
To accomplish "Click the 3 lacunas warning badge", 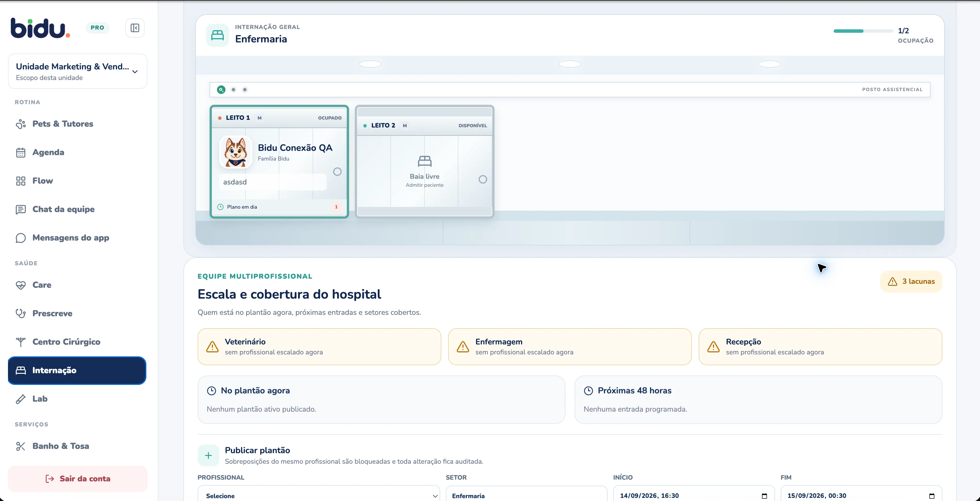I will [x=911, y=282].
